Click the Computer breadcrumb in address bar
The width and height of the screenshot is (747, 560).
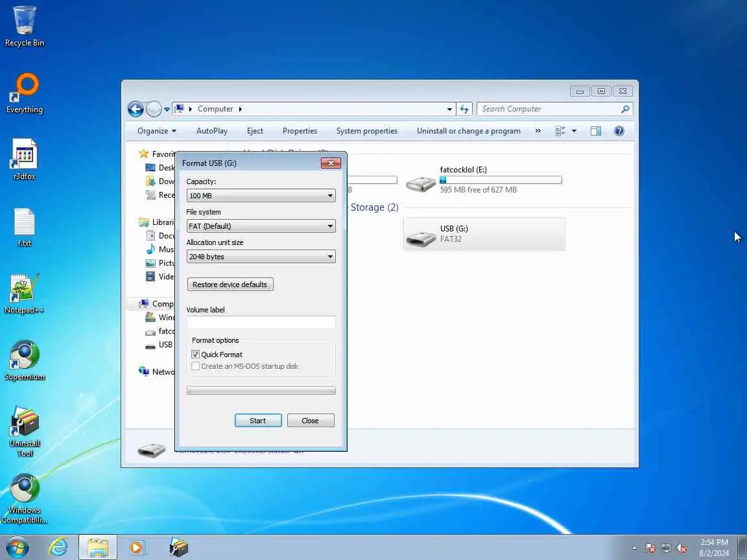click(x=215, y=109)
